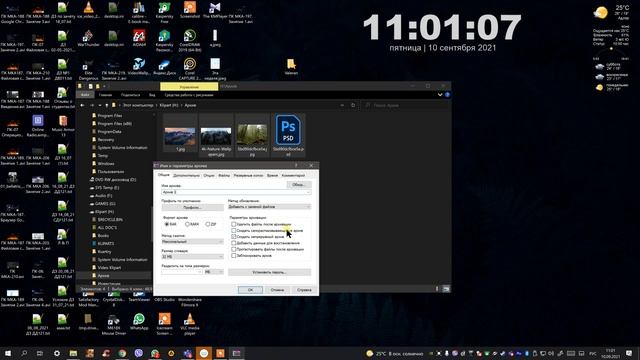Screen dimensions: 640x360
Task: Open Explorer recent locations dropdown arrow
Action: pos(100,105)
